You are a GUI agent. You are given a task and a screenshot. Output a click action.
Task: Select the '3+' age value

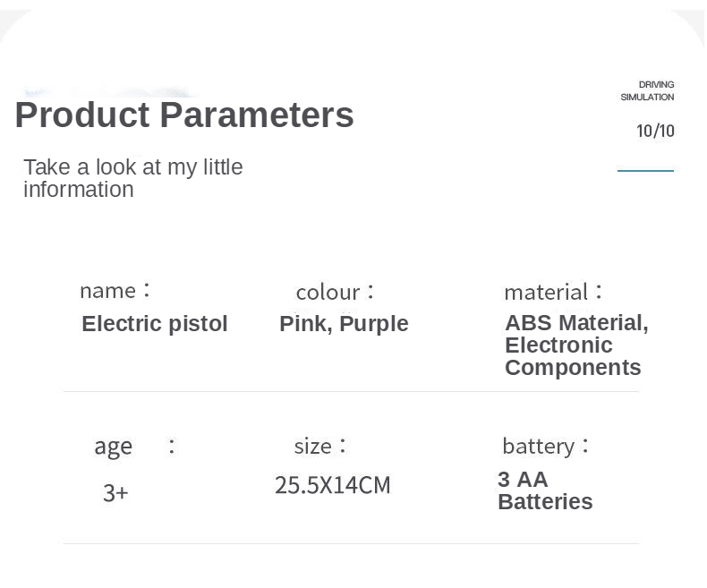pos(115,492)
